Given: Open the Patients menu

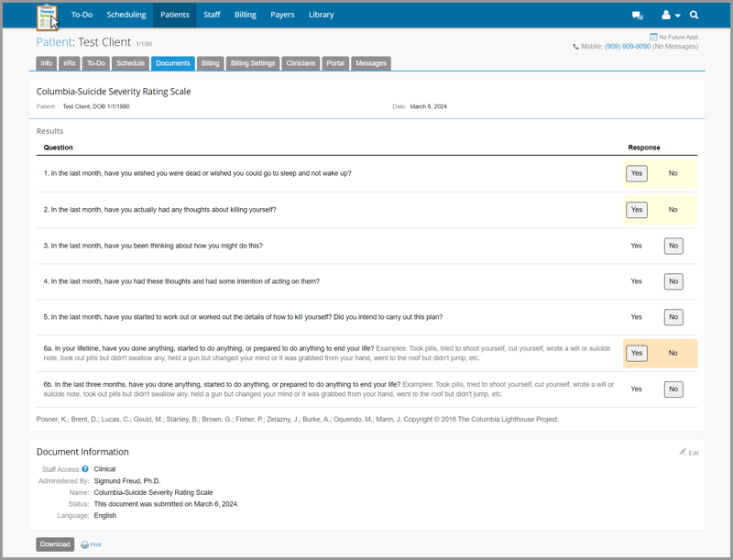Looking at the screenshot, I should click(175, 15).
